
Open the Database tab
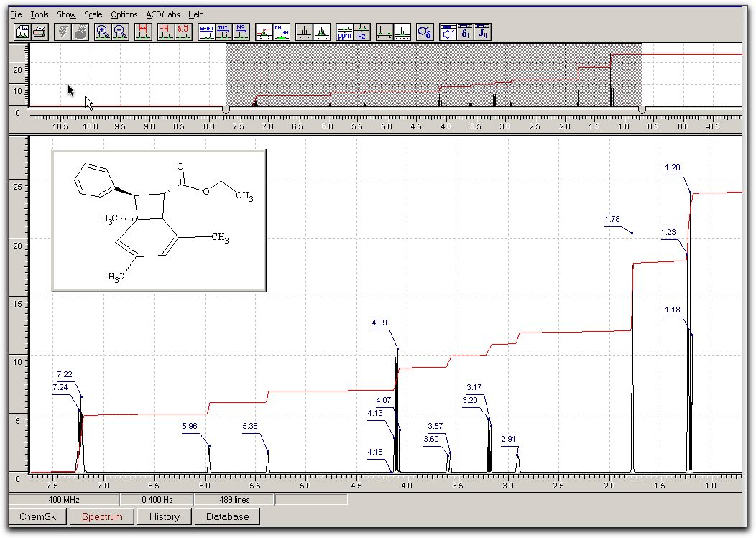tap(227, 516)
